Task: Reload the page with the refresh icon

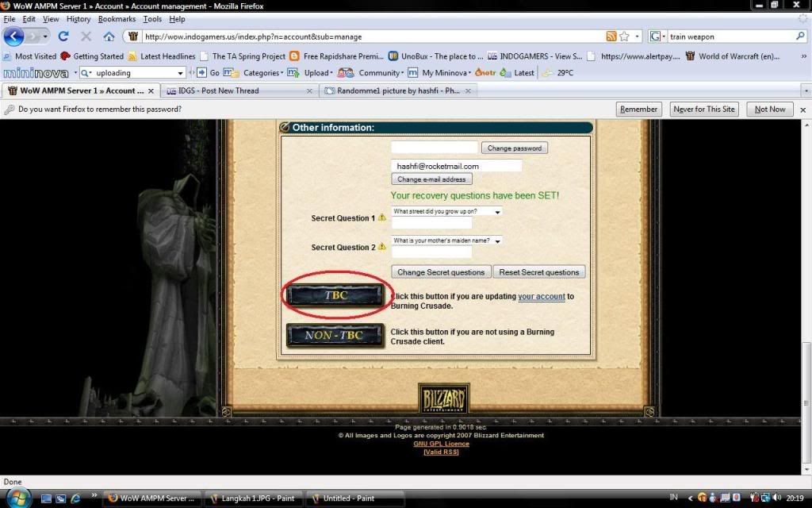Action: pos(63,37)
